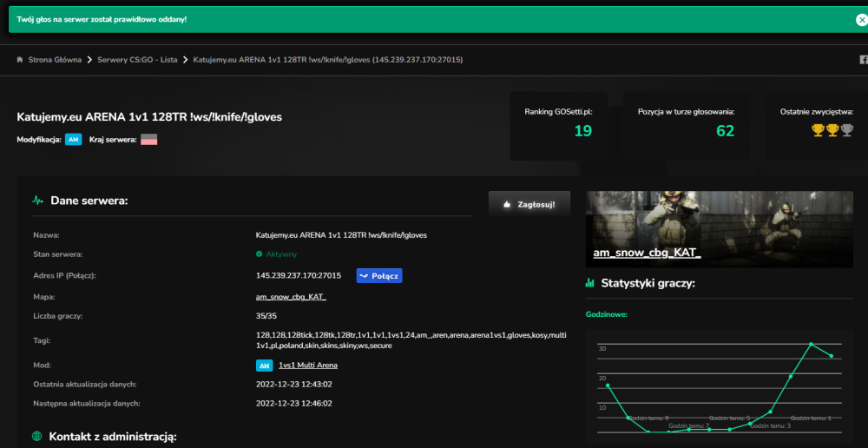
Task: Click the server name value in Nazwa row
Action: [x=341, y=234]
